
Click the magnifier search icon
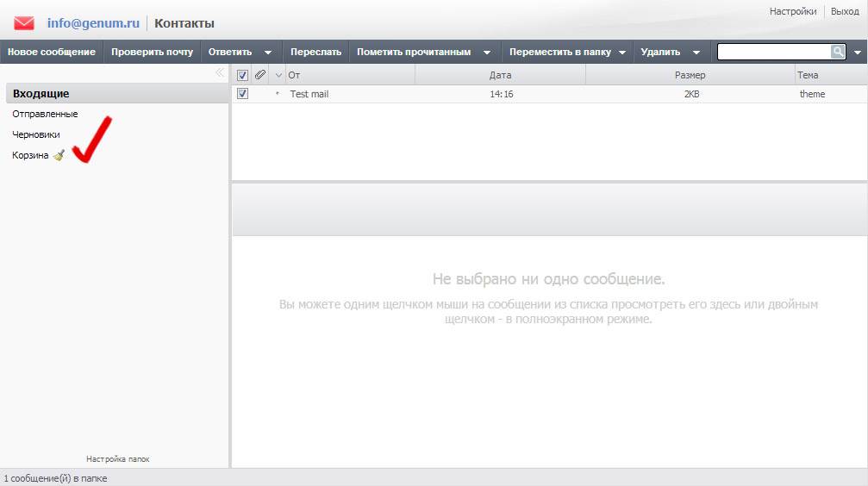tap(838, 52)
